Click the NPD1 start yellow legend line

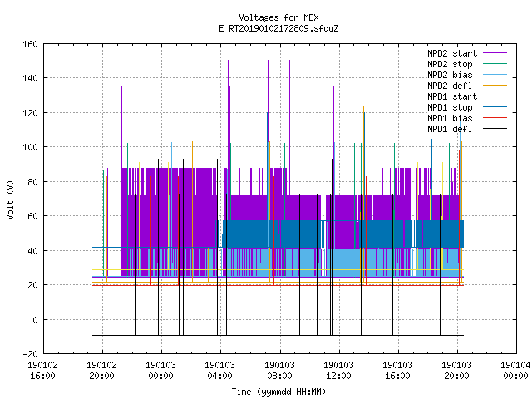[495, 96]
